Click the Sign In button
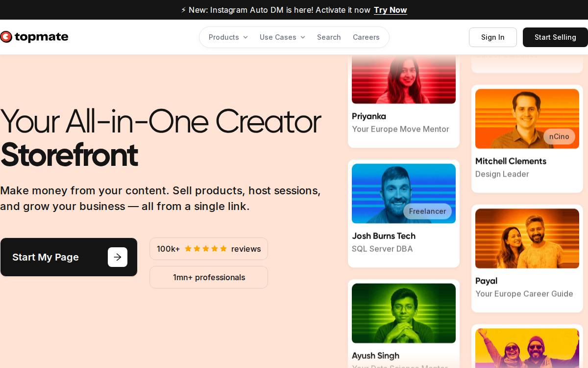The width and height of the screenshot is (588, 368). (493, 37)
